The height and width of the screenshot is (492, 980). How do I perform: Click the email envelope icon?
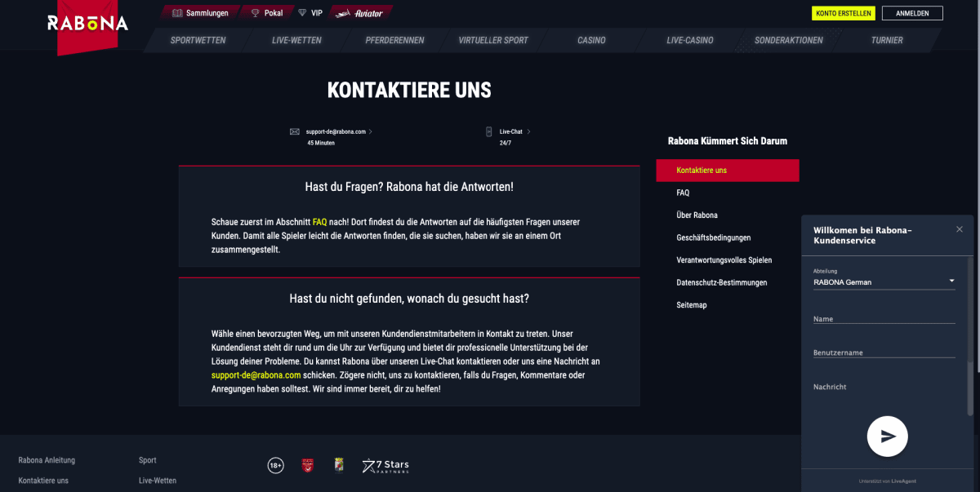(x=295, y=131)
